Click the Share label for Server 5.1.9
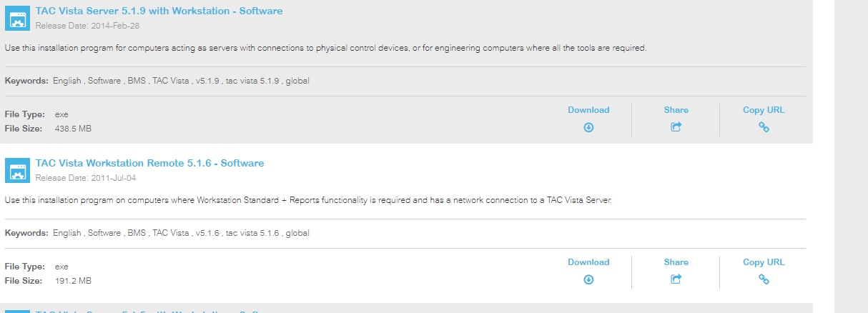Screen dimensions: 868x313 click(x=676, y=110)
